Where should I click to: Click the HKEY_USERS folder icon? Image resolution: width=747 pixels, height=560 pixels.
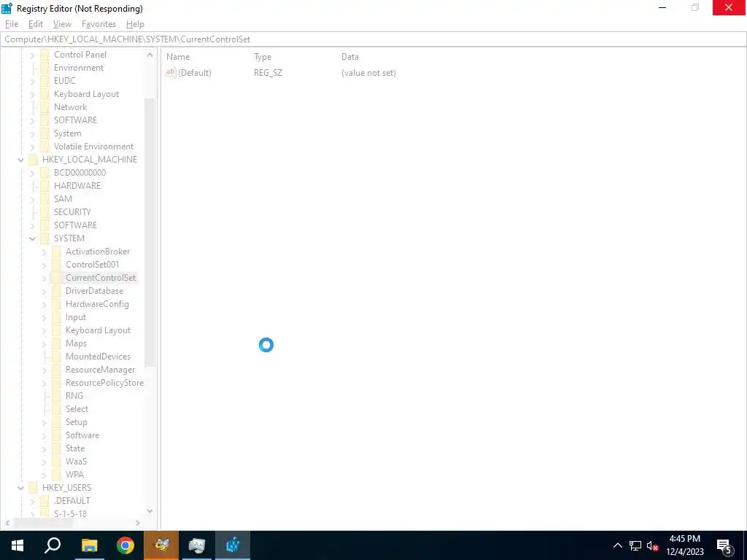coord(34,488)
